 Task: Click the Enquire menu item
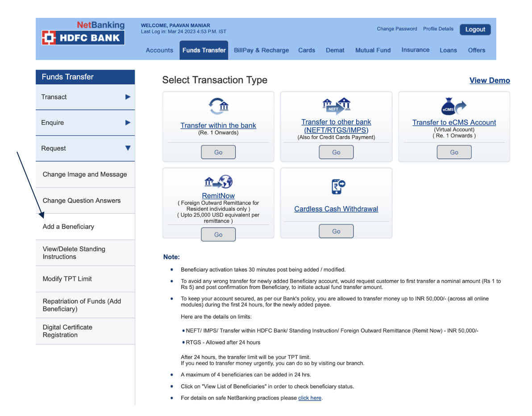85,122
